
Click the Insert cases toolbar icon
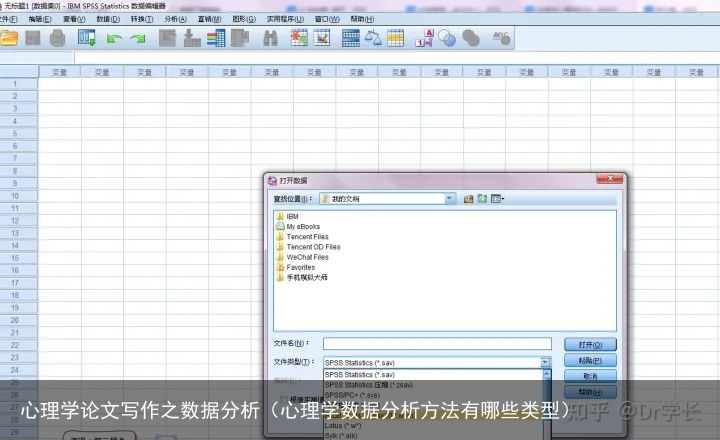click(299, 38)
